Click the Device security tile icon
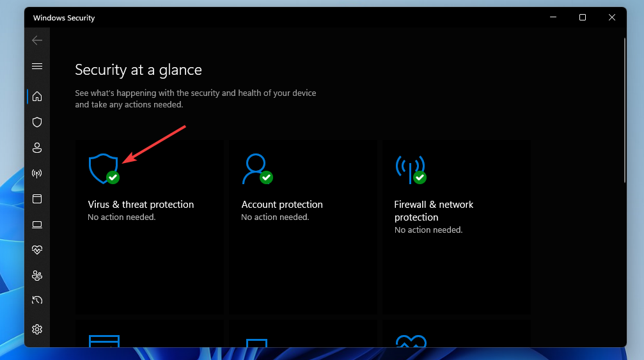 (x=256, y=343)
